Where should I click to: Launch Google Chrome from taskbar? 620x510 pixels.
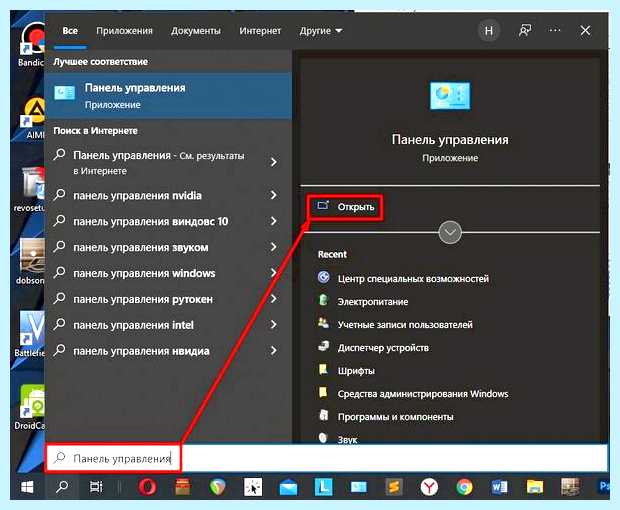[464, 487]
